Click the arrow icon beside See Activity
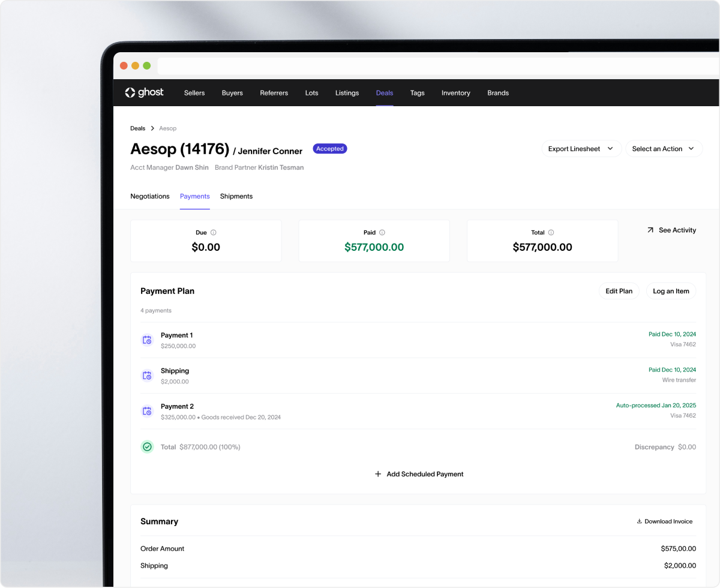 (x=650, y=230)
